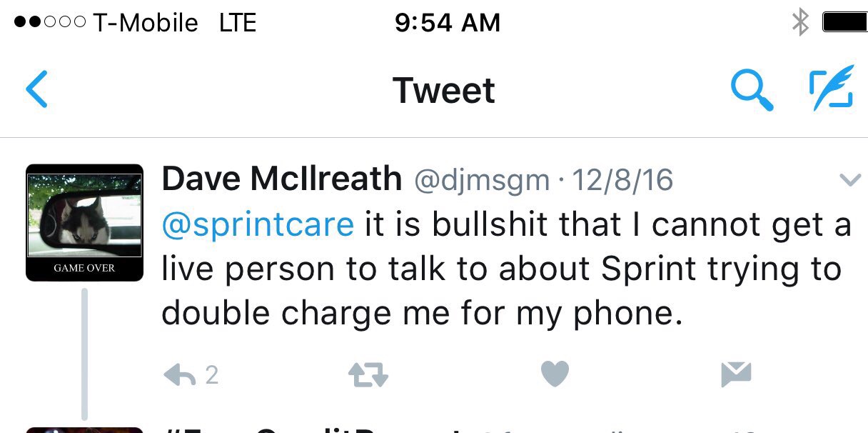Reply to Dave McIlreath's tweet
This screenshot has height=433, width=868.
click(191, 374)
